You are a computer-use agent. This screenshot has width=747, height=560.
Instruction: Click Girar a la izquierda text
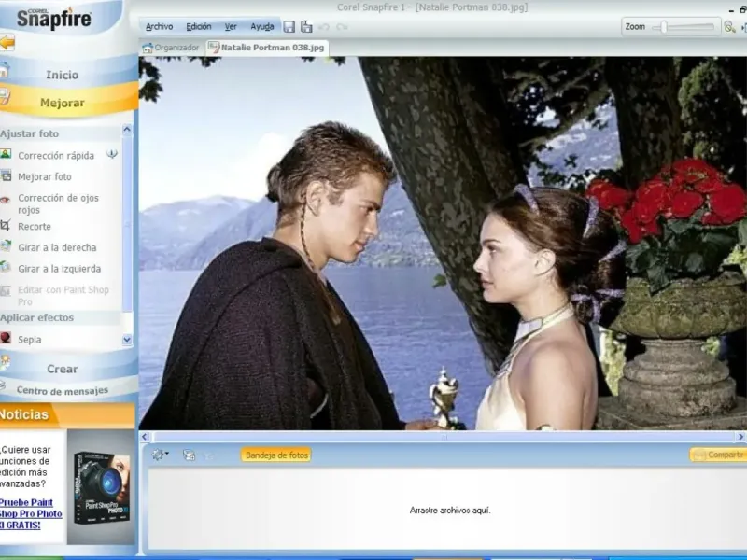pyautogui.click(x=60, y=269)
